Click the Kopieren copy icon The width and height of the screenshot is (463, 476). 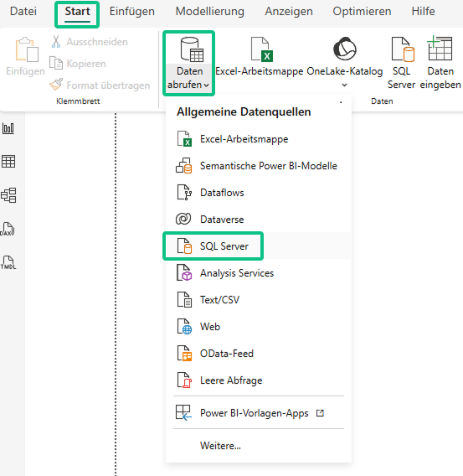pos(56,63)
